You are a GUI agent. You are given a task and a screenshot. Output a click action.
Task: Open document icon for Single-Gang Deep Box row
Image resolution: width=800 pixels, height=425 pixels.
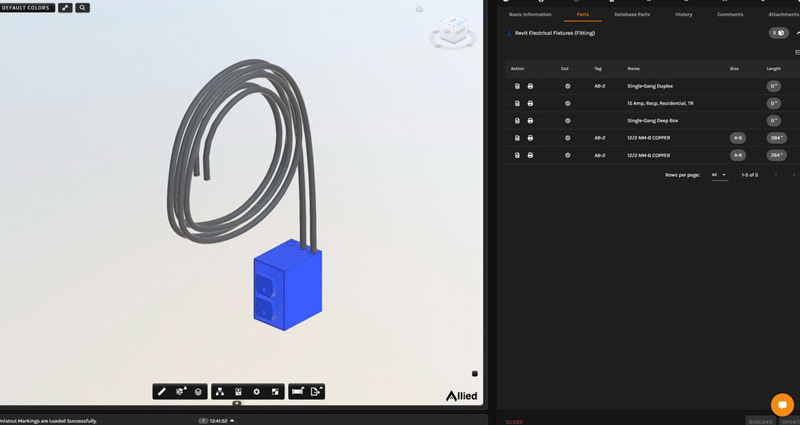coord(517,121)
